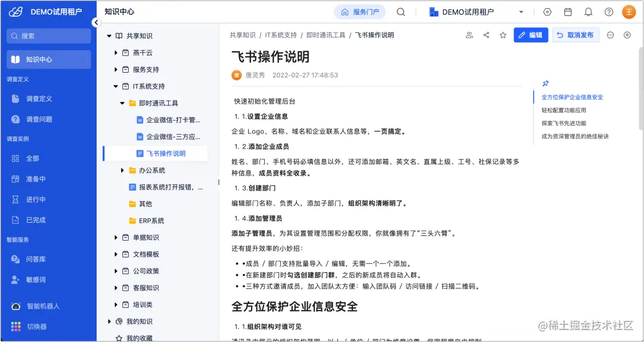
Task: Jump to 轻松配置功能应用 in outline
Action: [x=563, y=110]
